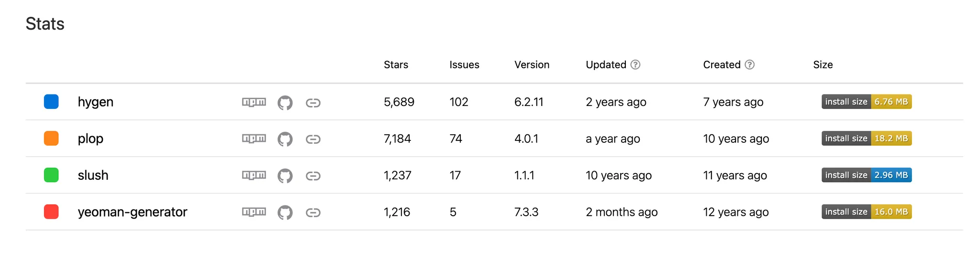This screenshot has height=256, width=980.
Task: Open yeoman-generator's npm page icon
Action: [x=254, y=212]
